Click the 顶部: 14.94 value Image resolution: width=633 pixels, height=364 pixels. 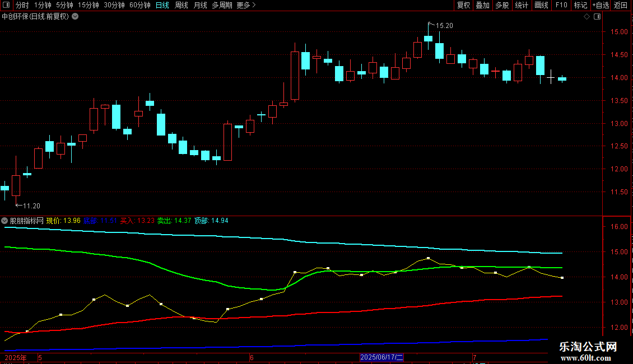click(x=211, y=221)
